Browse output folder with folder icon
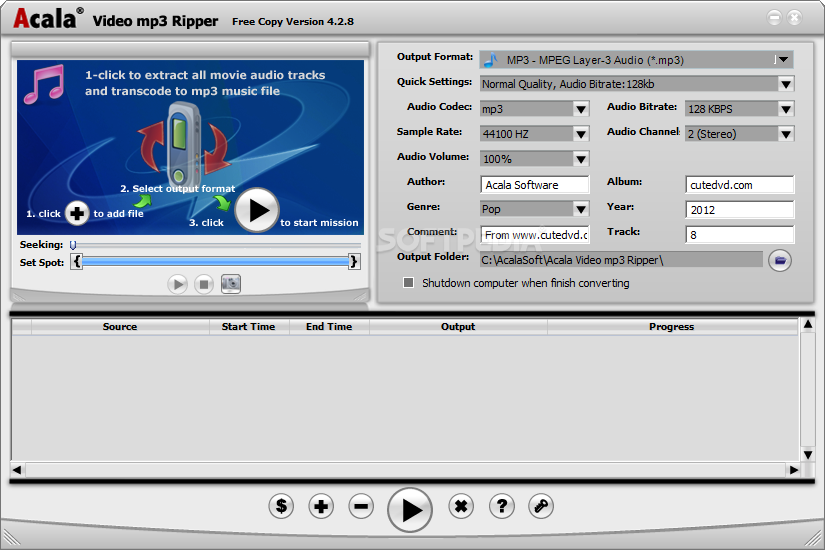The height and width of the screenshot is (550, 825). tap(780, 260)
